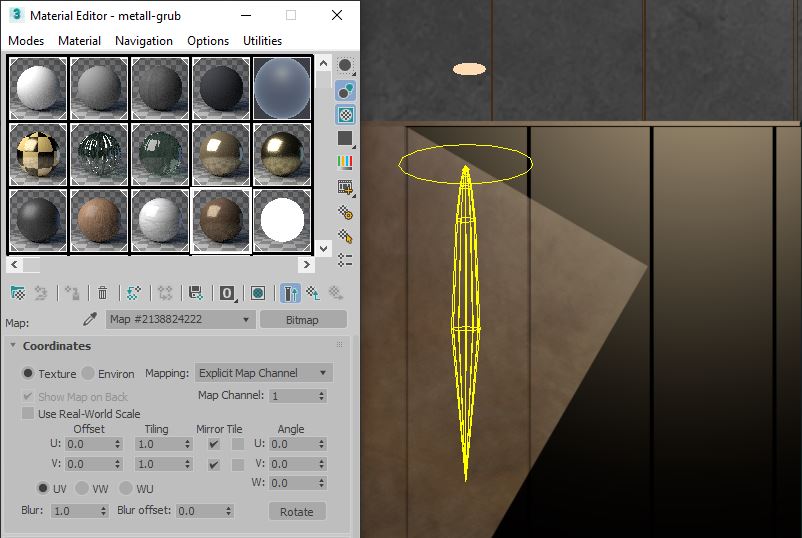The image size is (802, 538).
Task: Select the blue-gray glass sample sphere
Action: point(282,88)
